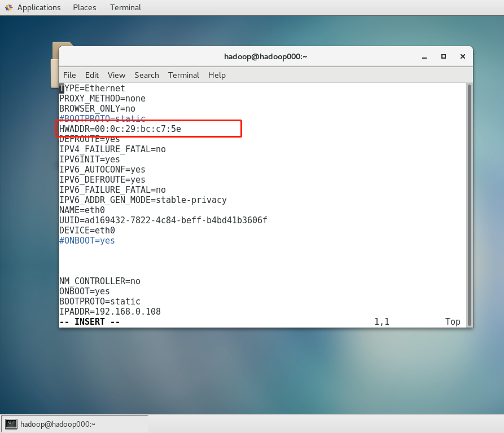This screenshot has height=433, width=504.
Task: Close the hadoop@hadoop000 terminal window
Action: (x=463, y=56)
